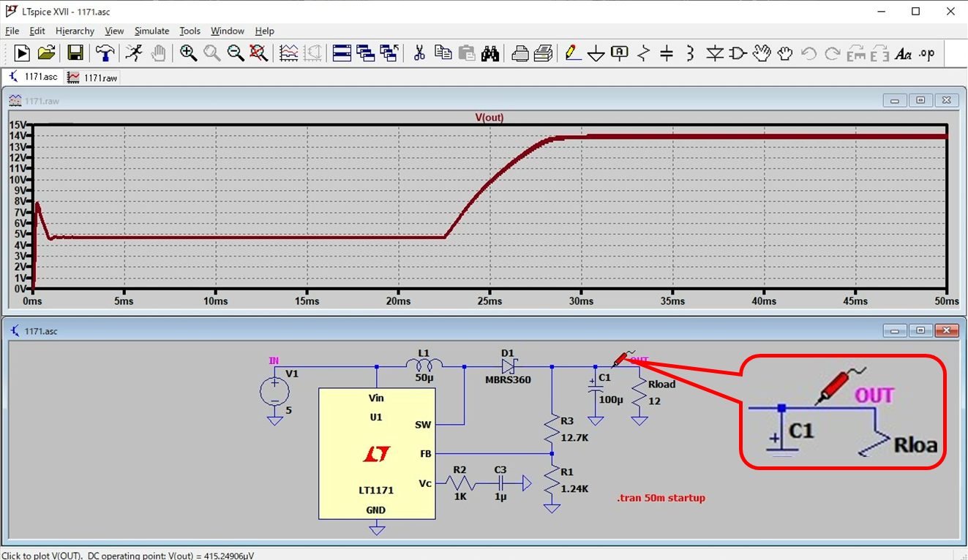Viewport: 968px width, 560px height.
Task: Open Find with the binoculars icon
Action: (490, 53)
